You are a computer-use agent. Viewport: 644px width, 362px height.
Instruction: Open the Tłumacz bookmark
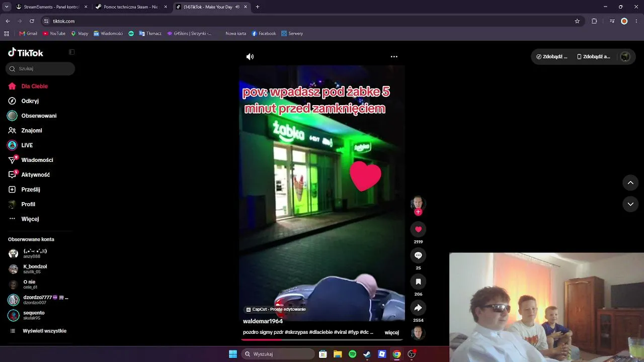coord(150,34)
